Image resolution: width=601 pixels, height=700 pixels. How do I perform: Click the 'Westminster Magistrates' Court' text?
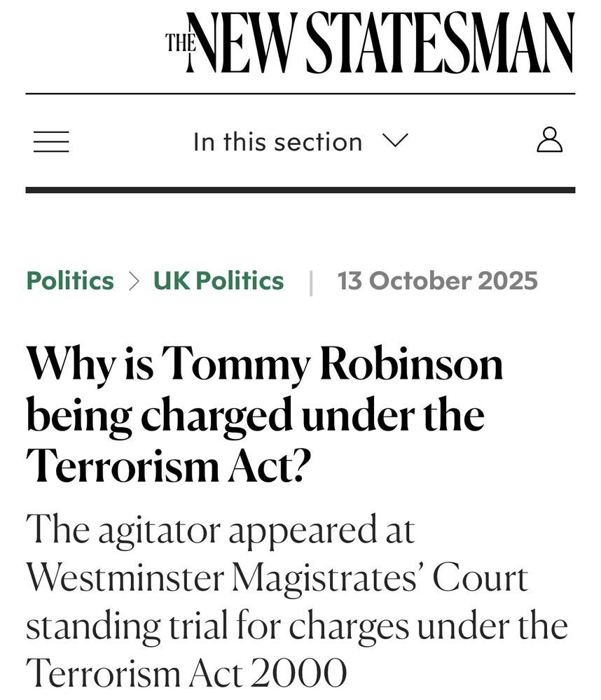277,578
